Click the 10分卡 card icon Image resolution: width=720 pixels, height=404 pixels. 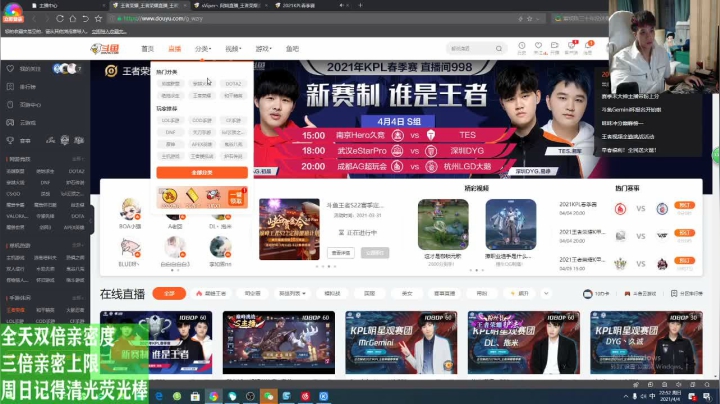[587, 294]
